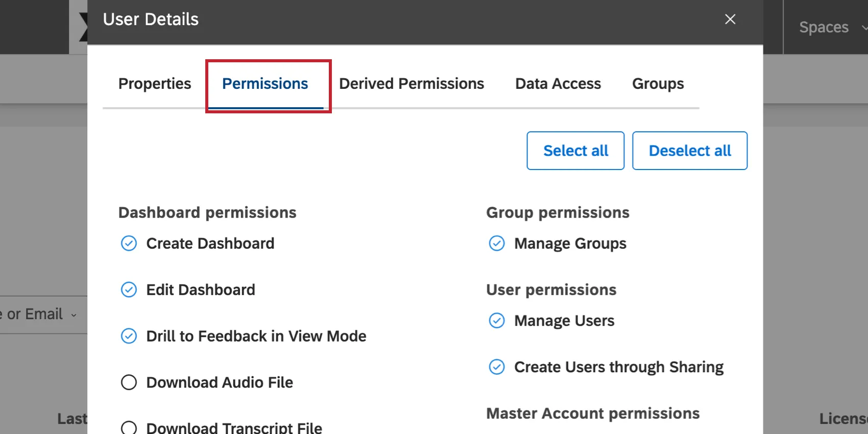Close the User Details dialog
The height and width of the screenshot is (434, 868).
(x=730, y=19)
